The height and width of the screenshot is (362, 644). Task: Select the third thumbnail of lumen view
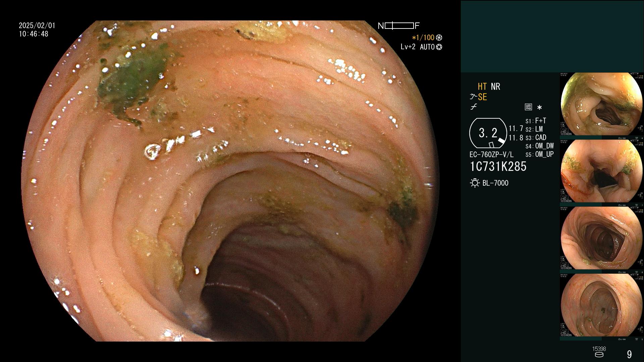coord(602,238)
